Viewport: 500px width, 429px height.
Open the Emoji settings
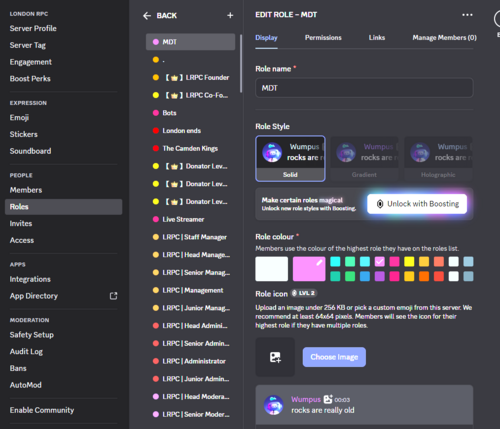point(63,117)
